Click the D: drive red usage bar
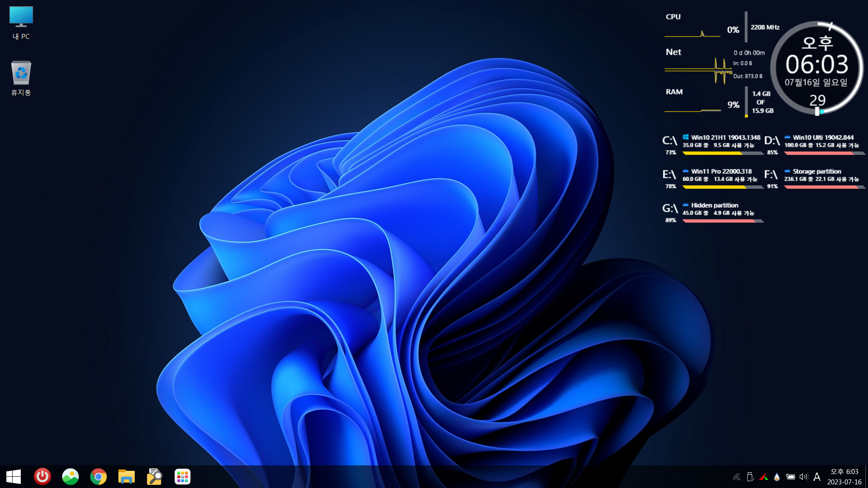868x488 pixels. pos(825,153)
